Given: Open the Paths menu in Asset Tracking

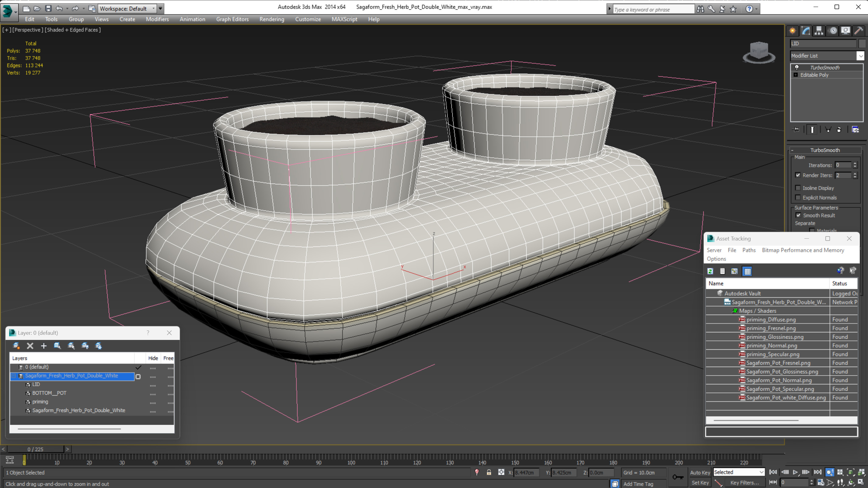Looking at the screenshot, I should tap(749, 250).
